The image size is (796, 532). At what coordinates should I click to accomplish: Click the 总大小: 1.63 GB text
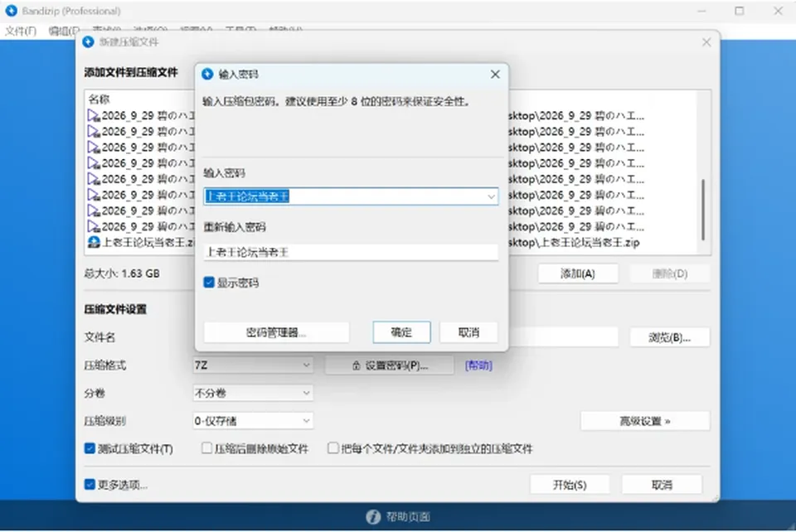[122, 273]
